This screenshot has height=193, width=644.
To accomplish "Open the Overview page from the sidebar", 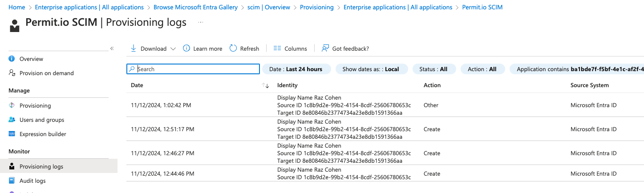I will click(31, 59).
